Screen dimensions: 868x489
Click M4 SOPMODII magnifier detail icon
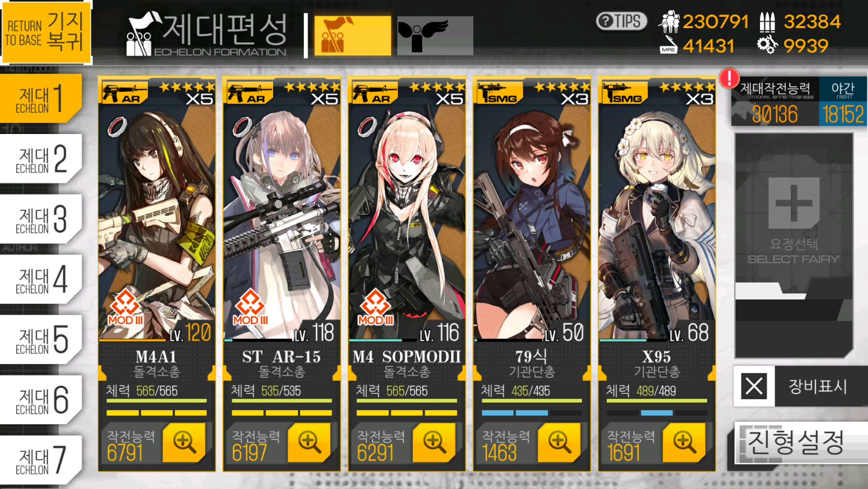[x=434, y=443]
